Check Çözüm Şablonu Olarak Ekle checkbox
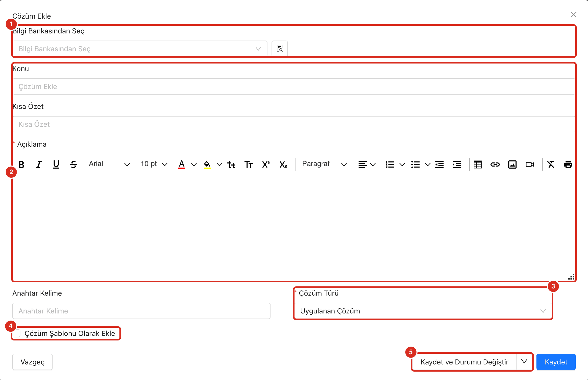588x380 pixels. click(x=17, y=333)
